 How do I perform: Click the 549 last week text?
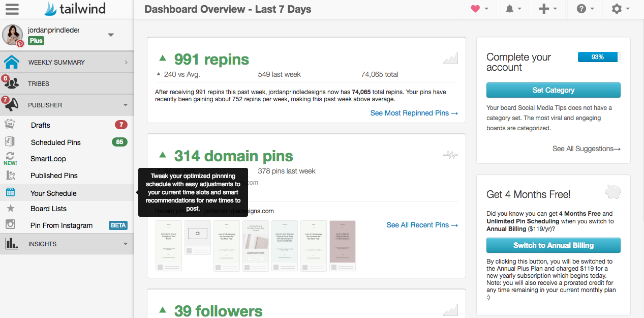point(280,74)
